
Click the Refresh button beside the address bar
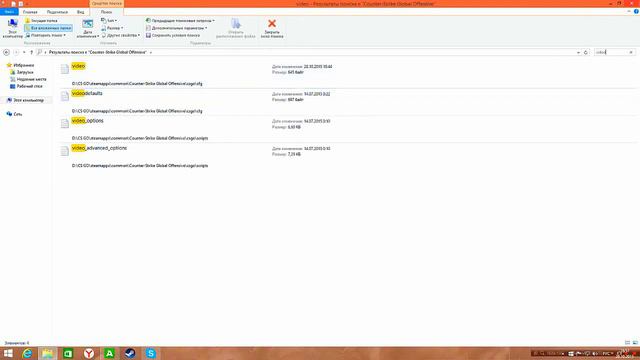point(586,52)
